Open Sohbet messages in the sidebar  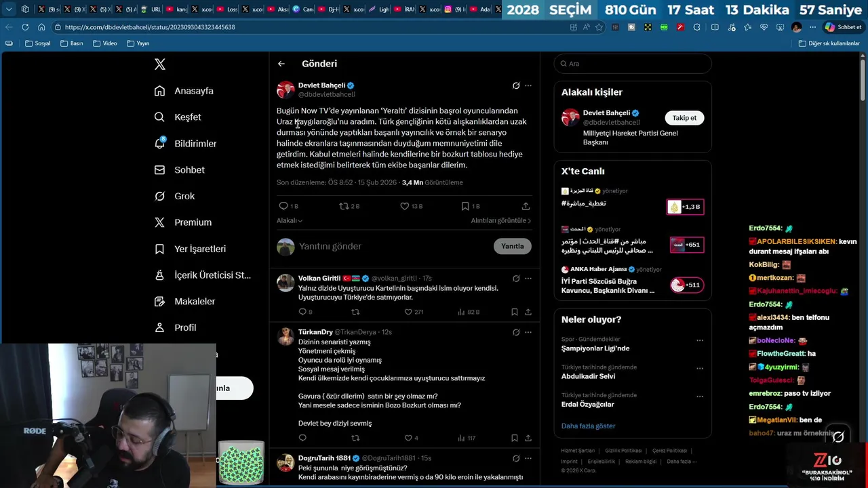tap(179, 170)
